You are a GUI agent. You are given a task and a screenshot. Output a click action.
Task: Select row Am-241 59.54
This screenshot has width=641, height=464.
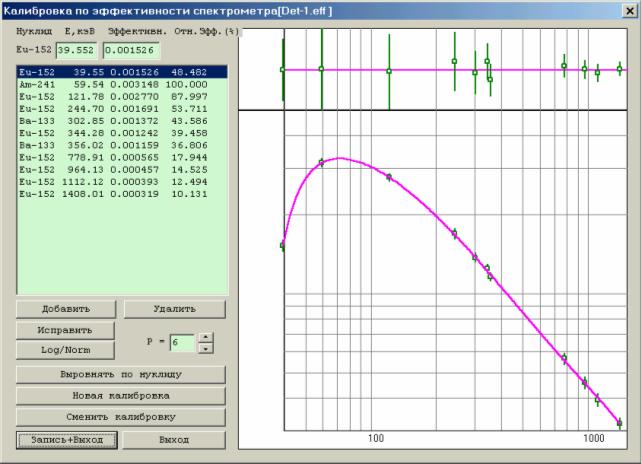click(122, 85)
